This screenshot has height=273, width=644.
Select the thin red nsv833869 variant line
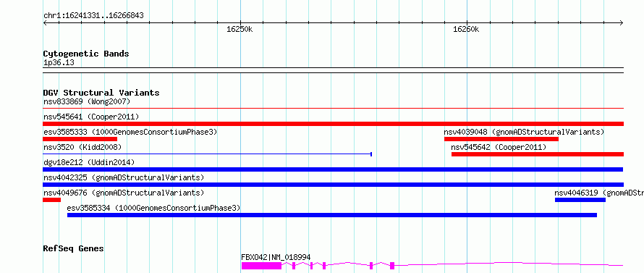click(333, 108)
